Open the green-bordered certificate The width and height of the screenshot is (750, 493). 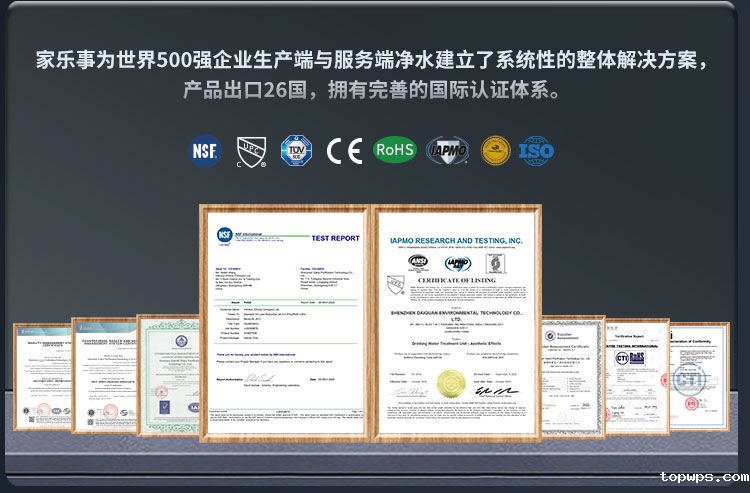[167, 370]
